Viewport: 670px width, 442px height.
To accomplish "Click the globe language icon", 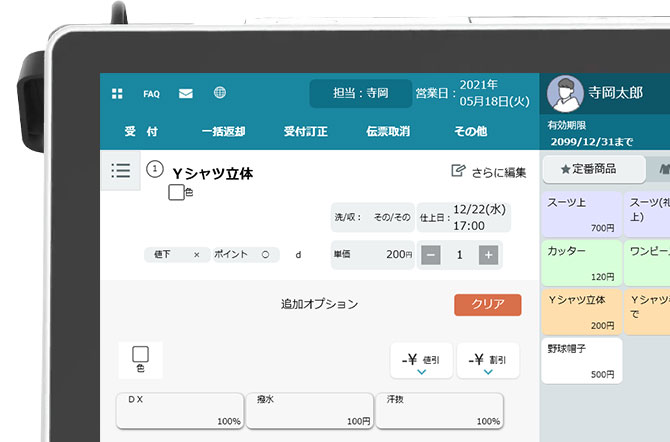I will pos(220,93).
